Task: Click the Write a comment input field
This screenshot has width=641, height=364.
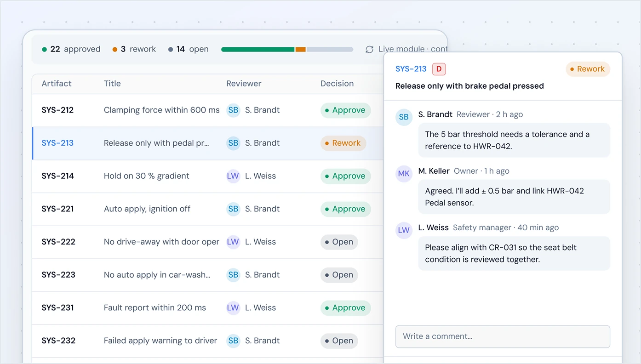Action: pyautogui.click(x=503, y=336)
